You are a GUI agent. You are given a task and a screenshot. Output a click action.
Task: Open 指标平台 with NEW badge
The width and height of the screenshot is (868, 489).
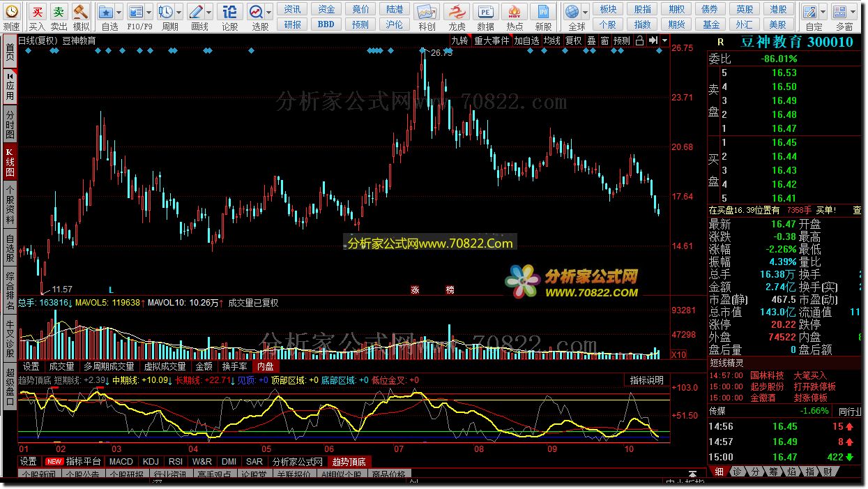point(73,462)
